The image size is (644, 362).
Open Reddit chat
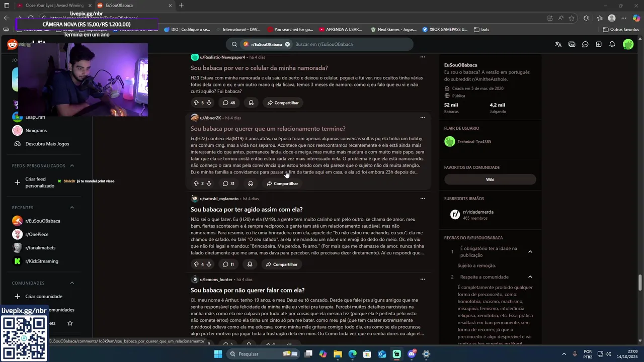point(585,44)
